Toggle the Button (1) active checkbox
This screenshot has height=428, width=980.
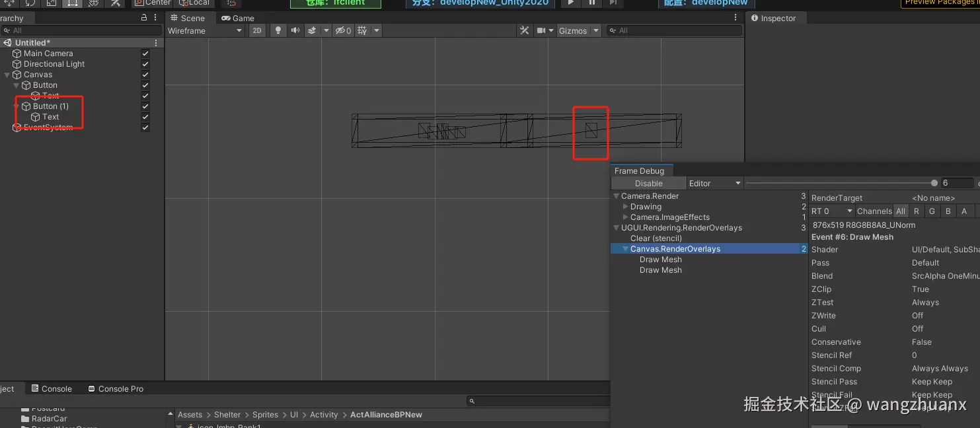click(x=145, y=106)
